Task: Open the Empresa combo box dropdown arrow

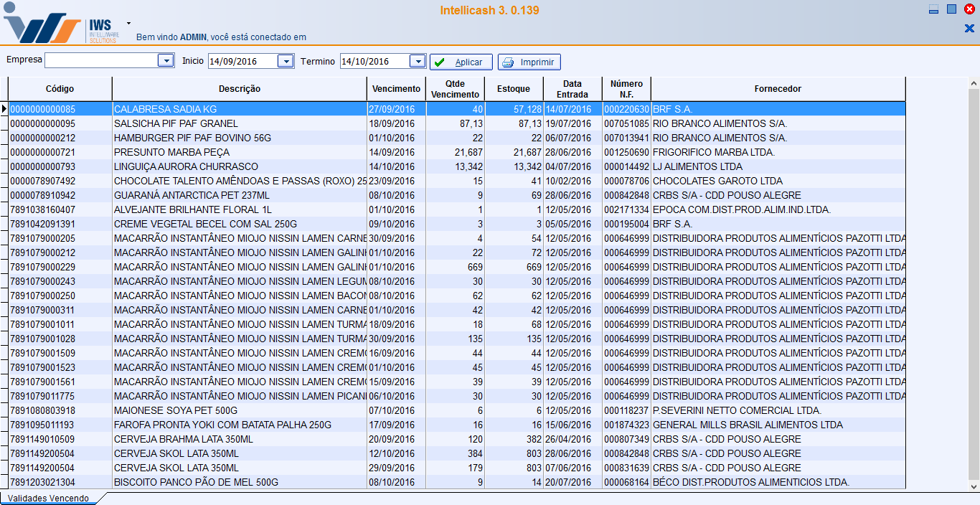Action: (166, 61)
